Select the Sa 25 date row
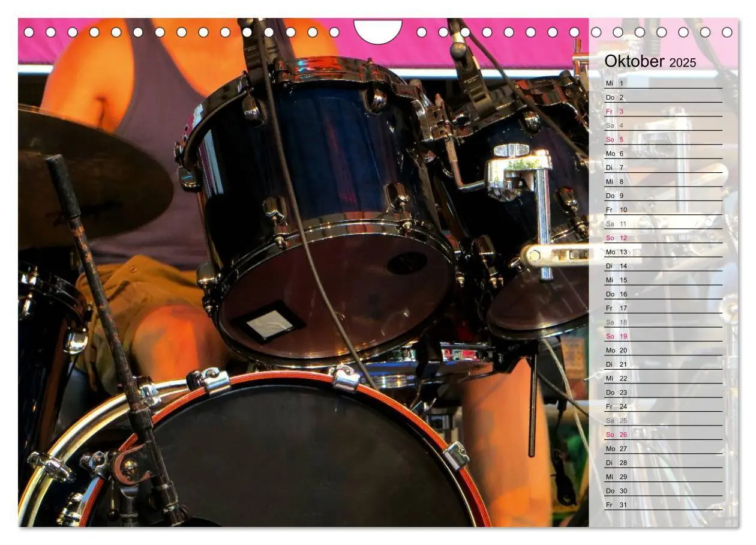This screenshot has width=756, height=545. pyautogui.click(x=663, y=420)
